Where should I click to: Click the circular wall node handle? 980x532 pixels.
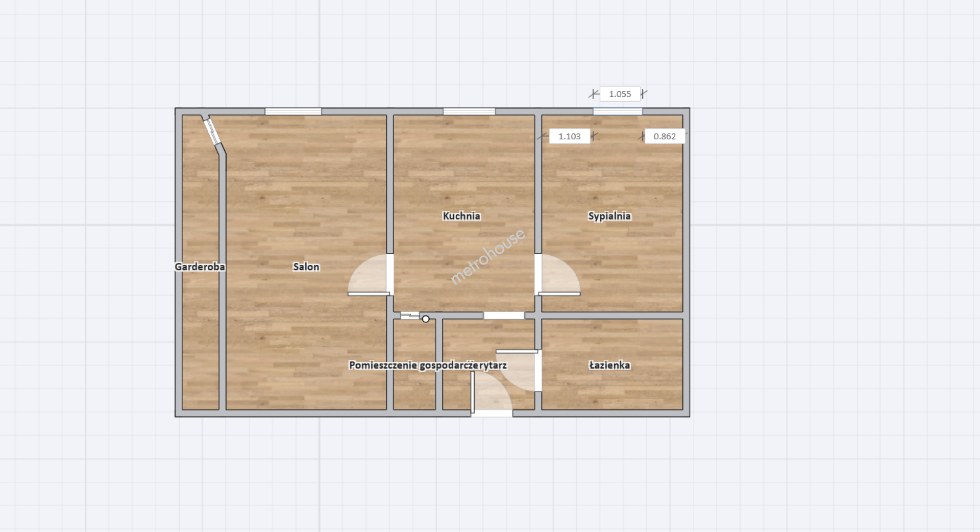(x=426, y=319)
